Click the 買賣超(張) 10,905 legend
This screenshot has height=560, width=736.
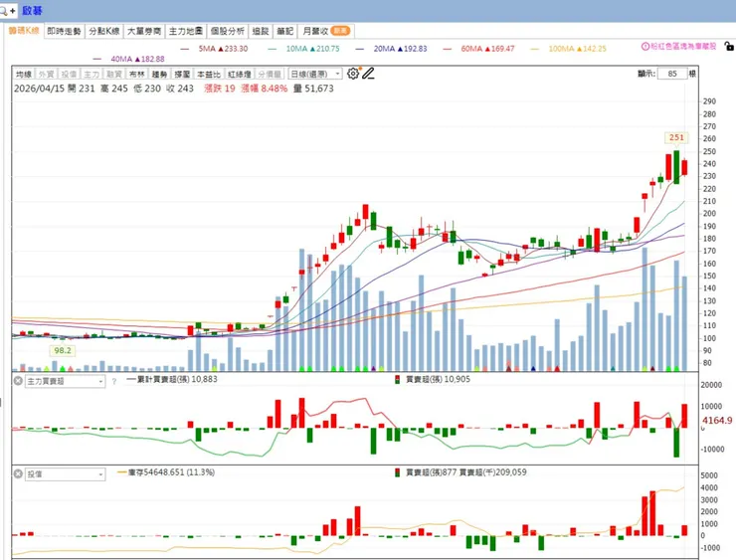433,379
